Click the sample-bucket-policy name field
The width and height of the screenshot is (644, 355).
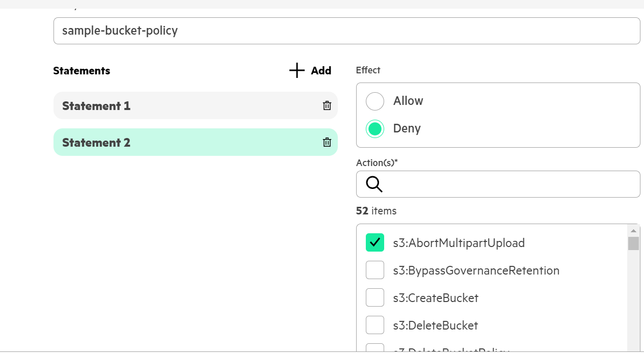pos(346,31)
